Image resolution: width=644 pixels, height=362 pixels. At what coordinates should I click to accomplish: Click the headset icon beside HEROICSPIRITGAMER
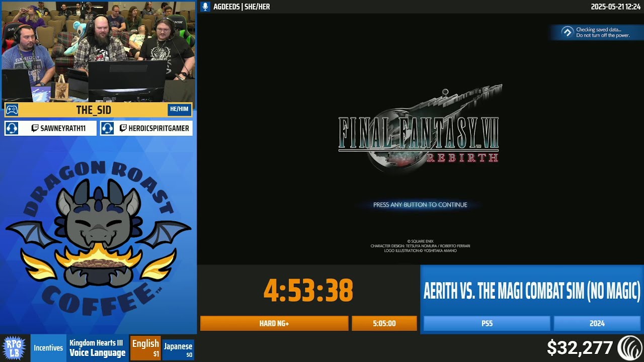coord(107,128)
